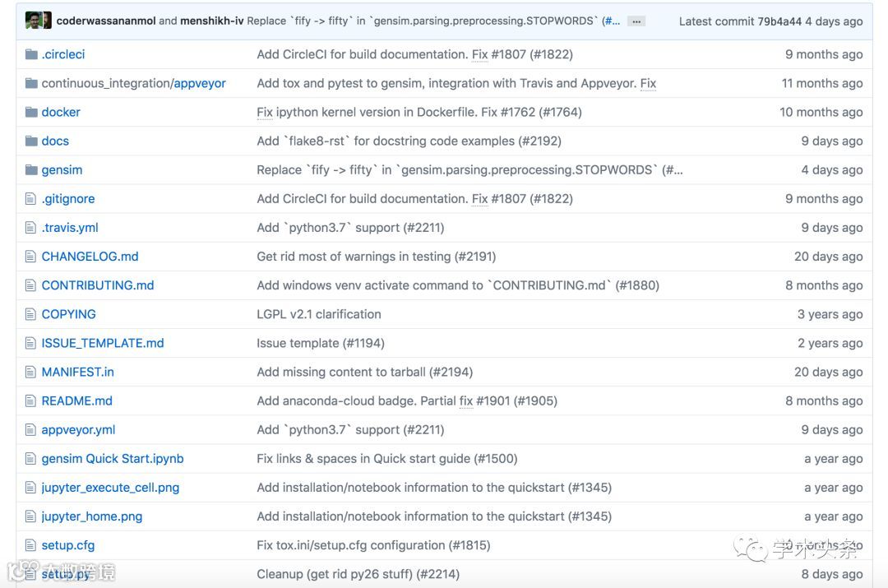Click the file icon beside CHANGELOG.md
Image resolution: width=888 pixels, height=588 pixels.
(31, 257)
